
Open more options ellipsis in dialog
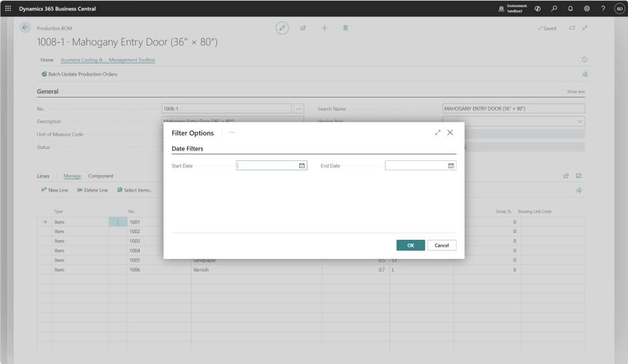coord(232,132)
